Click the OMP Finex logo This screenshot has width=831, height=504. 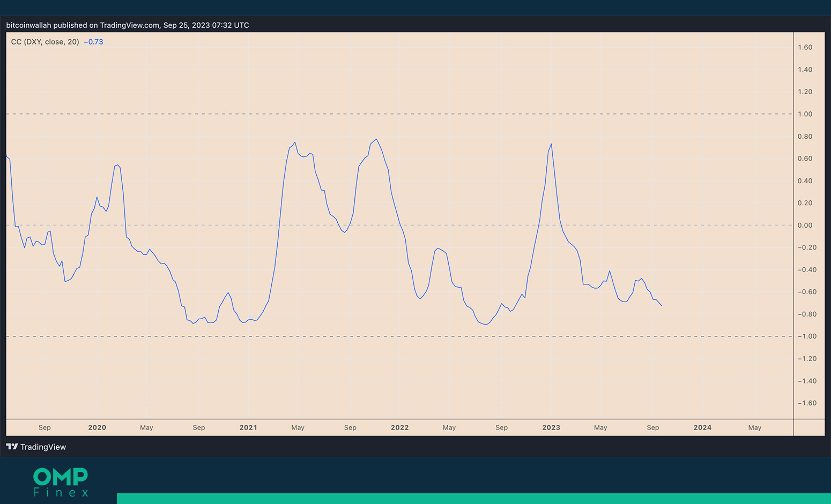(61, 482)
